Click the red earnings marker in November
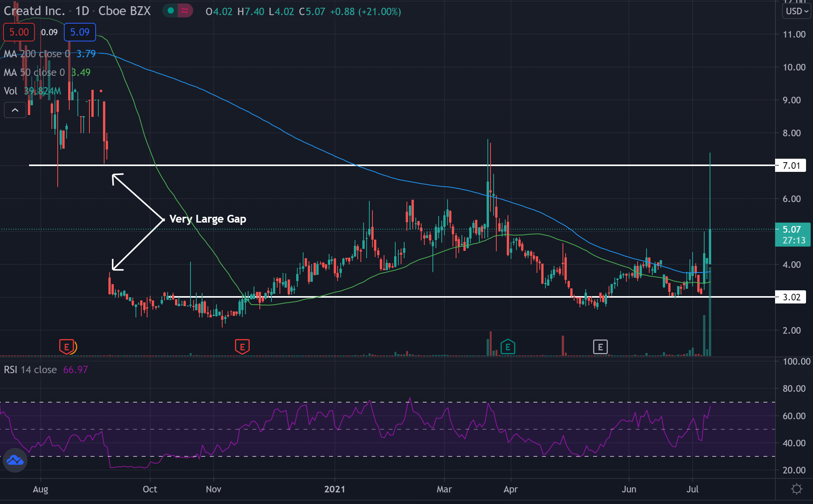Image resolution: width=813 pixels, height=504 pixels. (x=242, y=346)
